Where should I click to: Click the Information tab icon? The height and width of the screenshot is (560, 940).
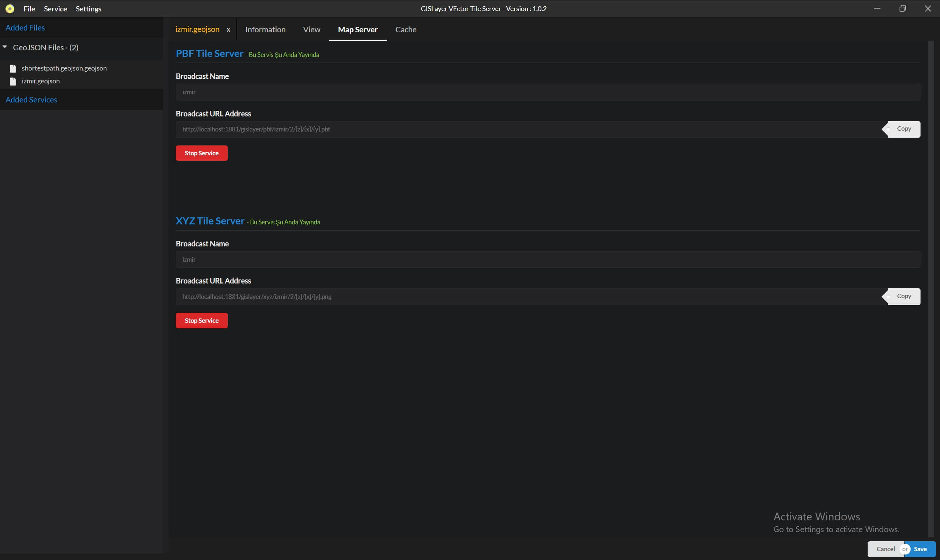(x=265, y=29)
